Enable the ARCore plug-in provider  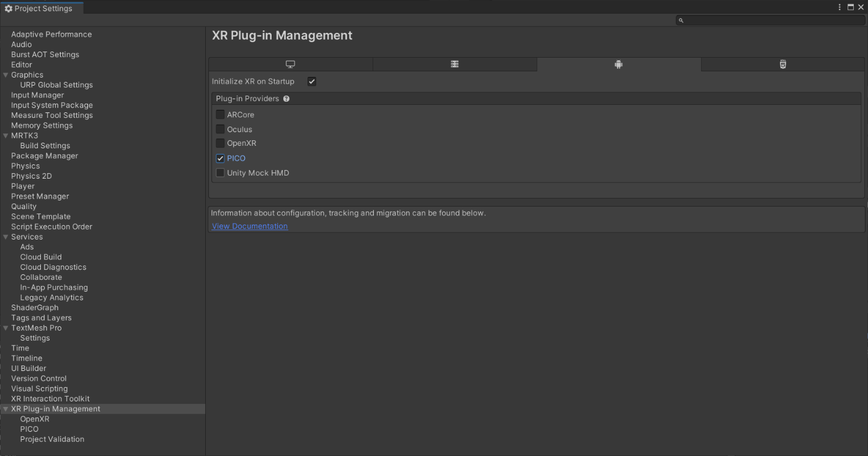tap(220, 114)
